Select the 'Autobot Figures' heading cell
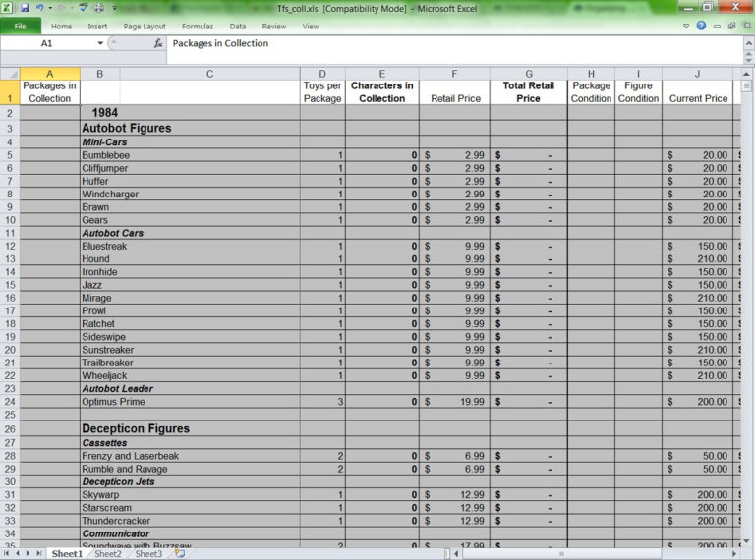Viewport: 755px width, 560px height. [x=190, y=128]
